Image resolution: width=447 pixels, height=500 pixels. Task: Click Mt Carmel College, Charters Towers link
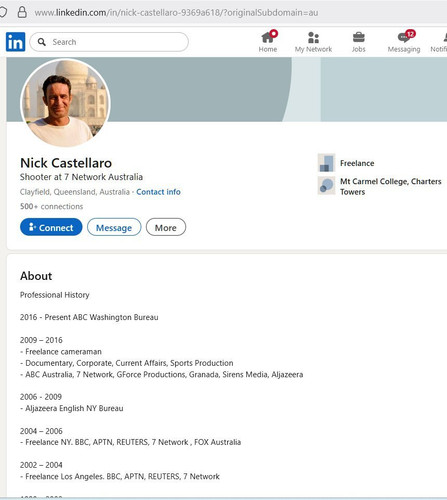click(x=391, y=187)
